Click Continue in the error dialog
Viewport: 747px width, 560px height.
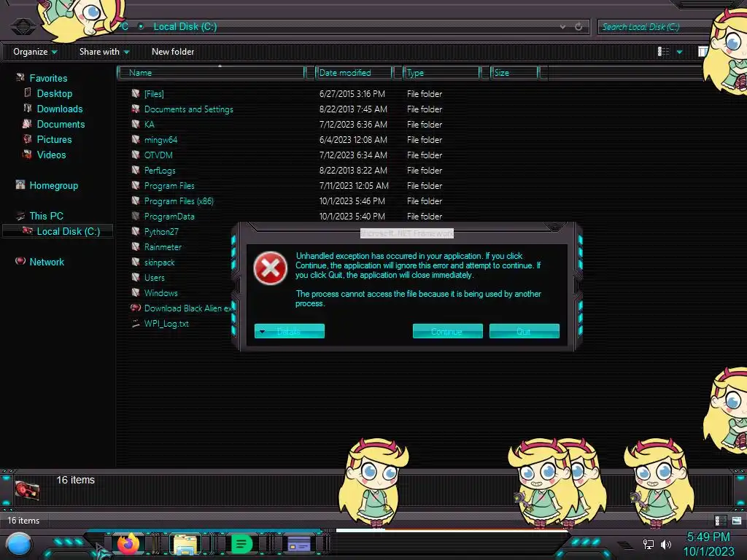[x=447, y=331]
